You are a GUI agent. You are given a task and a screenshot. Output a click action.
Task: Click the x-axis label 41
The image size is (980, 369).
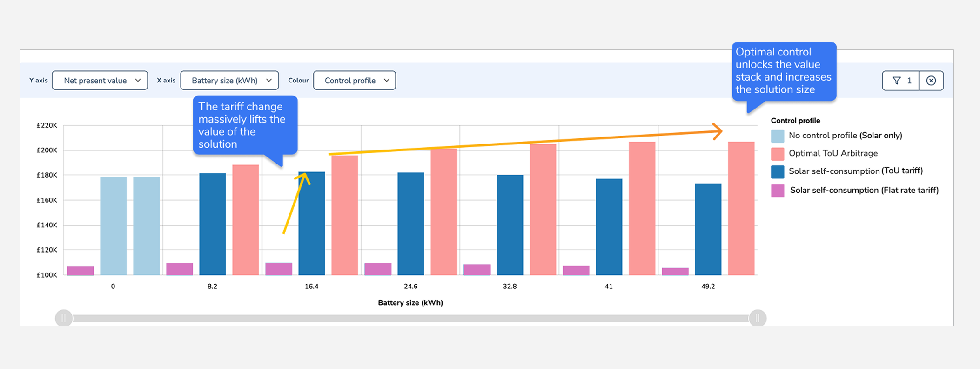609,287
